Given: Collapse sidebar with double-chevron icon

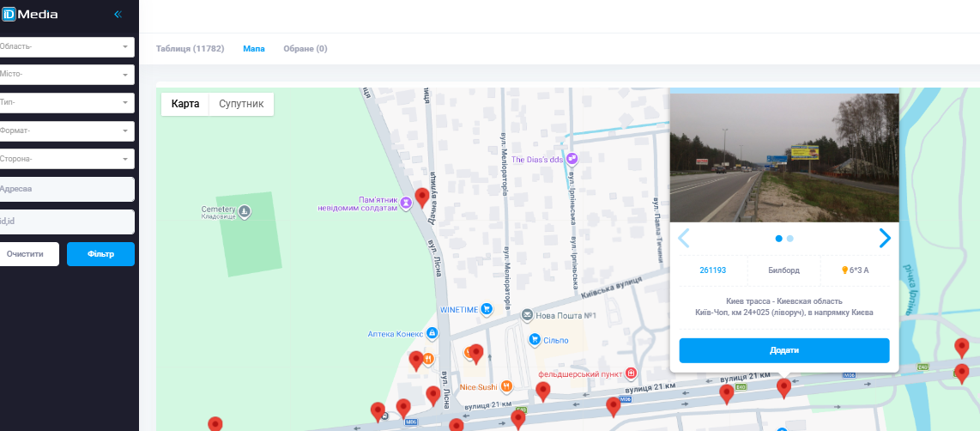Looking at the screenshot, I should click(118, 15).
